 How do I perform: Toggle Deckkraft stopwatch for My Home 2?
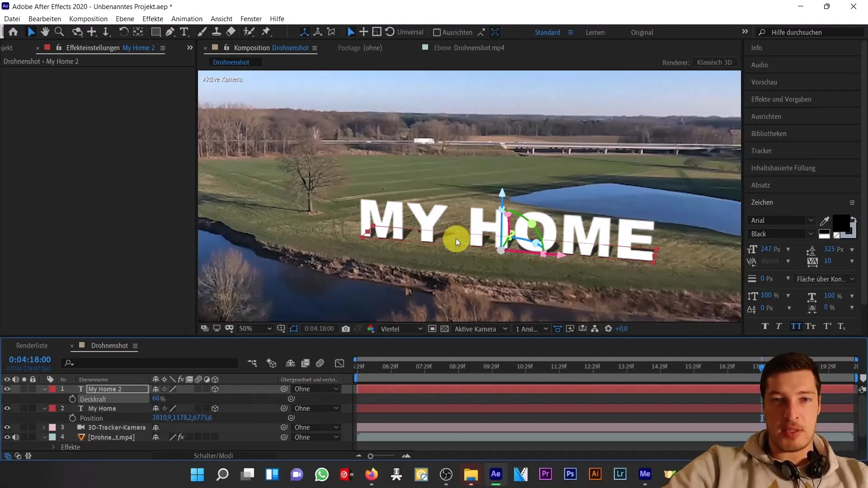pos(72,399)
